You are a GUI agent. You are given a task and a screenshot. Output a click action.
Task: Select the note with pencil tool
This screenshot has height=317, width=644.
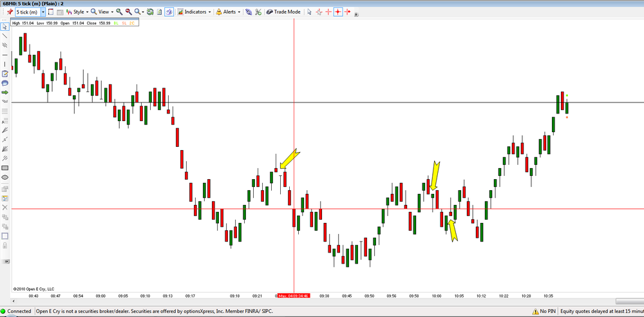[x=5, y=73]
